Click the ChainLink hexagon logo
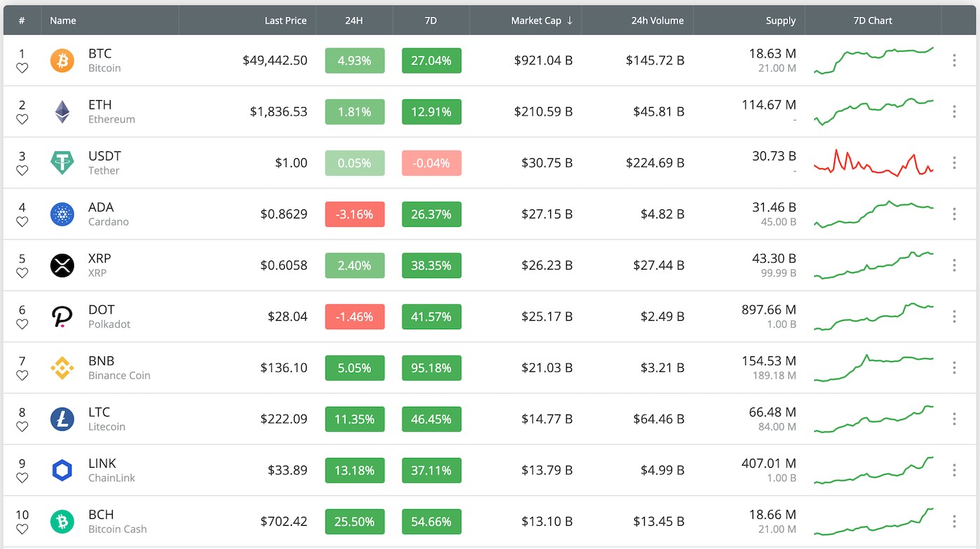 [62, 470]
